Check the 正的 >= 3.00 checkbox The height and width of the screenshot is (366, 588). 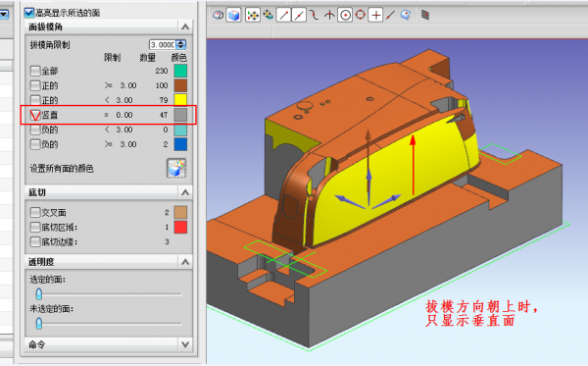(35, 85)
